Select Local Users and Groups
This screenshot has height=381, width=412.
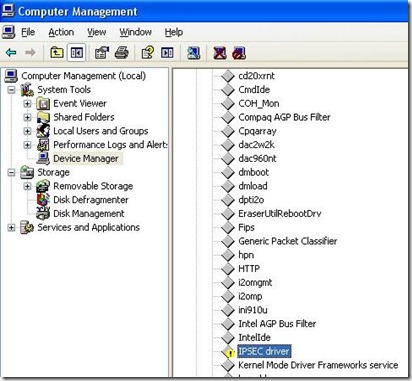[101, 131]
